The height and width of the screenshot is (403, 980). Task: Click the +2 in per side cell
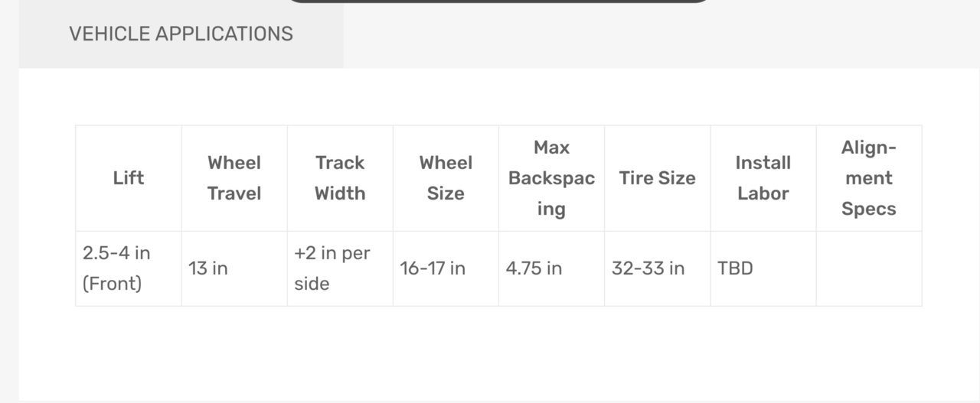340,268
